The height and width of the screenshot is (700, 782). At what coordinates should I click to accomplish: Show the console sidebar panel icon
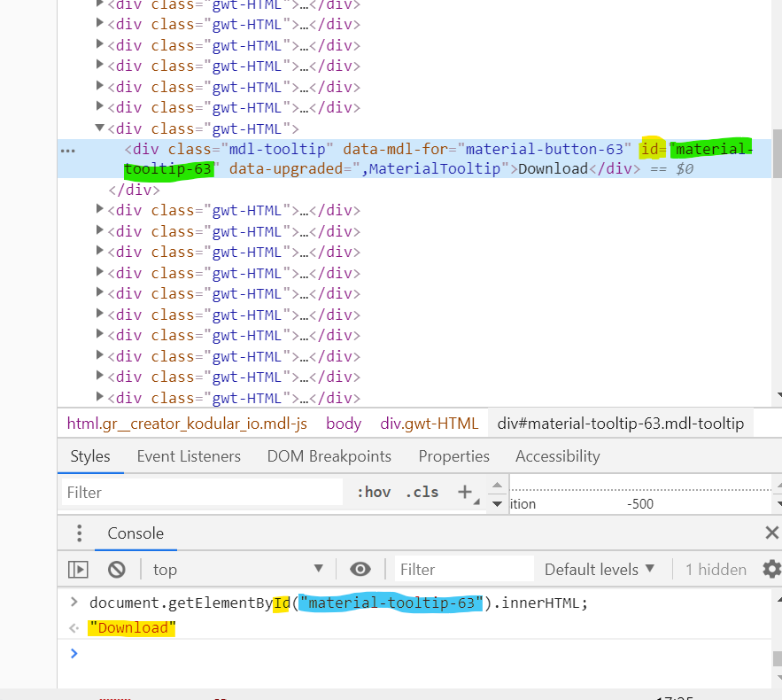coord(78,569)
